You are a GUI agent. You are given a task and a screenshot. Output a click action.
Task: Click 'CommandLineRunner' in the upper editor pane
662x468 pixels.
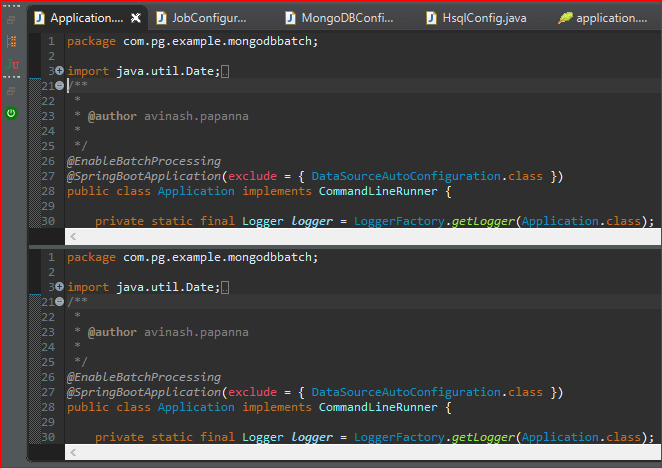coord(378,191)
